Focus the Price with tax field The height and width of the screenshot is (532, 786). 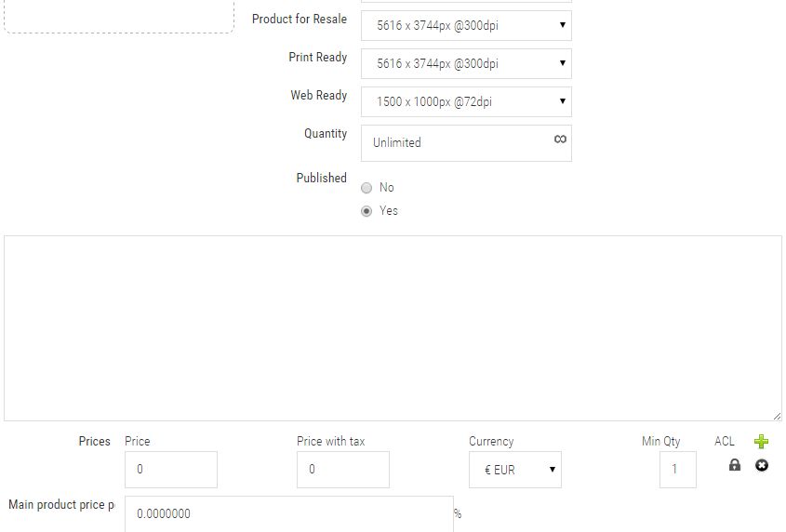click(x=343, y=470)
